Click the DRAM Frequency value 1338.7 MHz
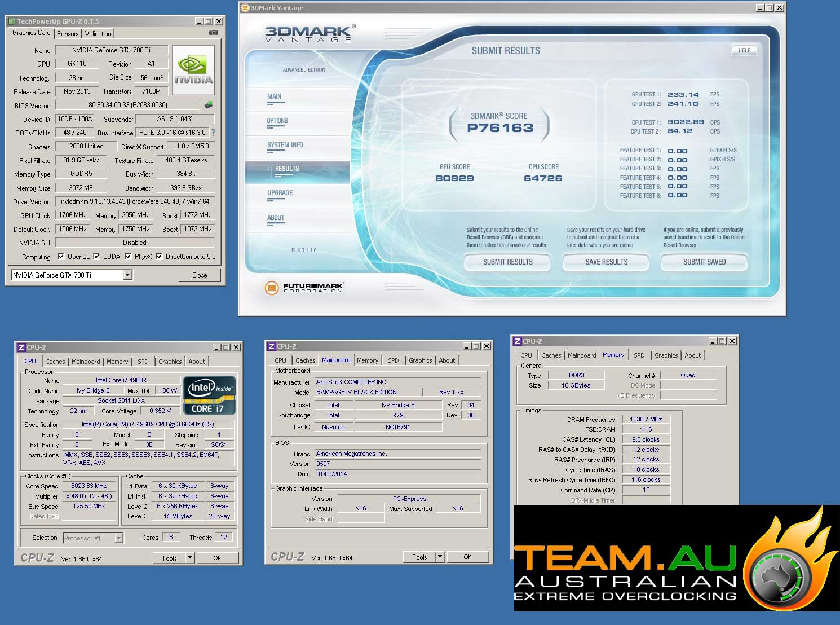Screen dimensions: 840x625 point(646,419)
